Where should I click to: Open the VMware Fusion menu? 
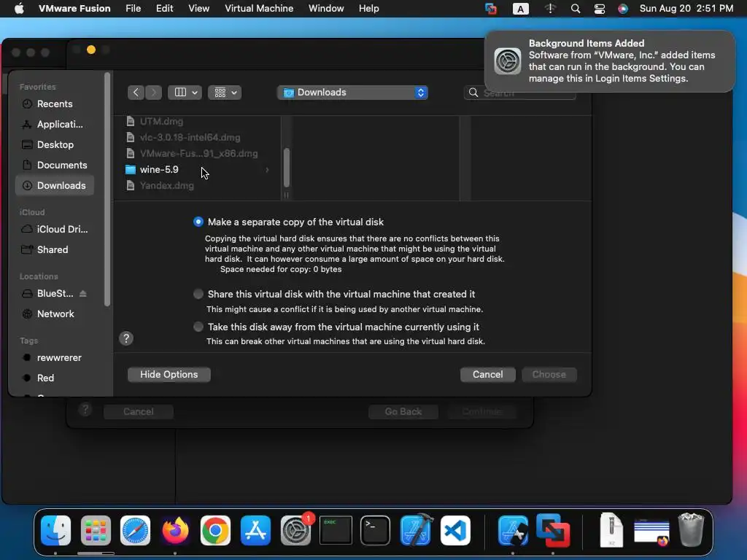click(x=74, y=9)
